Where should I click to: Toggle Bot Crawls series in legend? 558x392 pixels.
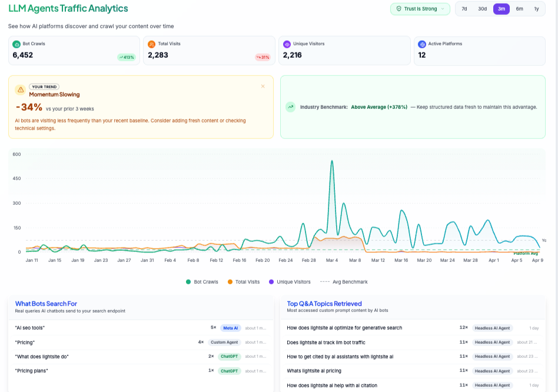point(202,282)
